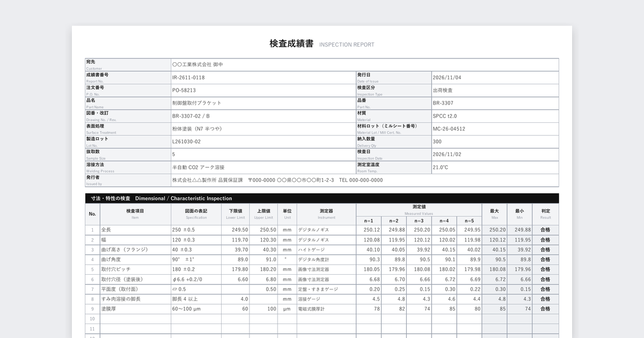Click the 曲げ高さ（フランジ） item cell
Viewport: 644px width, 338px height.
point(135,249)
